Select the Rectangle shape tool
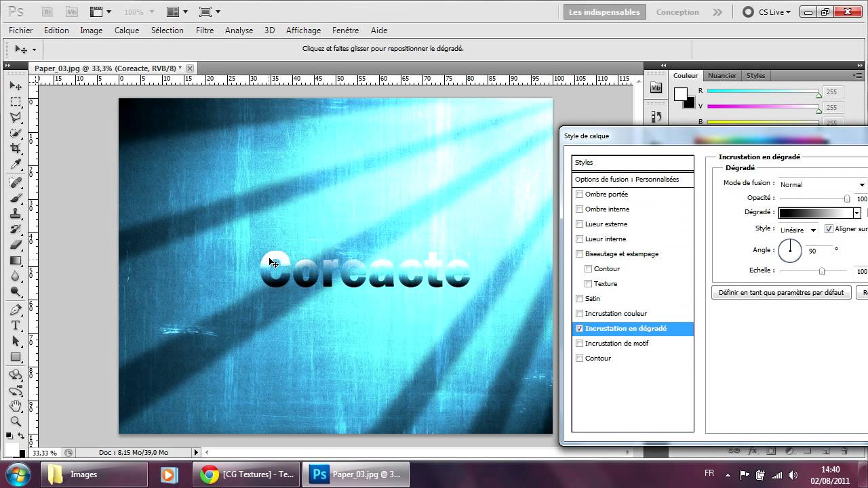Viewport: 868px width, 488px height. point(16,357)
